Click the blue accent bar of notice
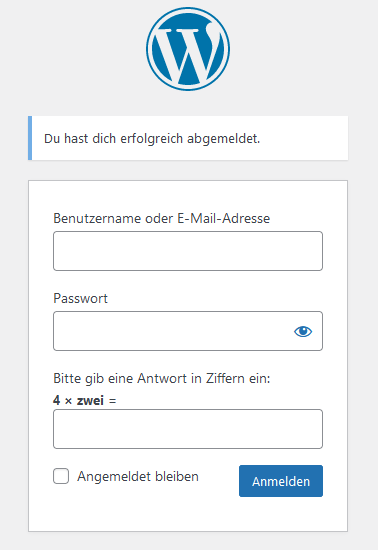 (x=30, y=138)
